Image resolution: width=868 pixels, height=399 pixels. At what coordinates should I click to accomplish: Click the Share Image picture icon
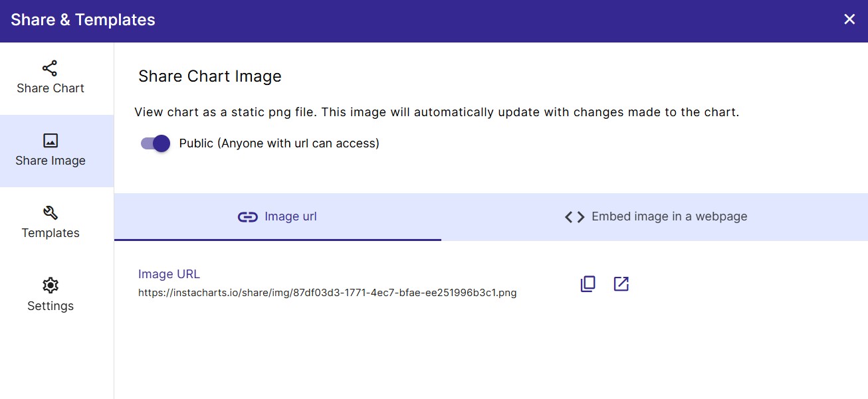point(51,141)
